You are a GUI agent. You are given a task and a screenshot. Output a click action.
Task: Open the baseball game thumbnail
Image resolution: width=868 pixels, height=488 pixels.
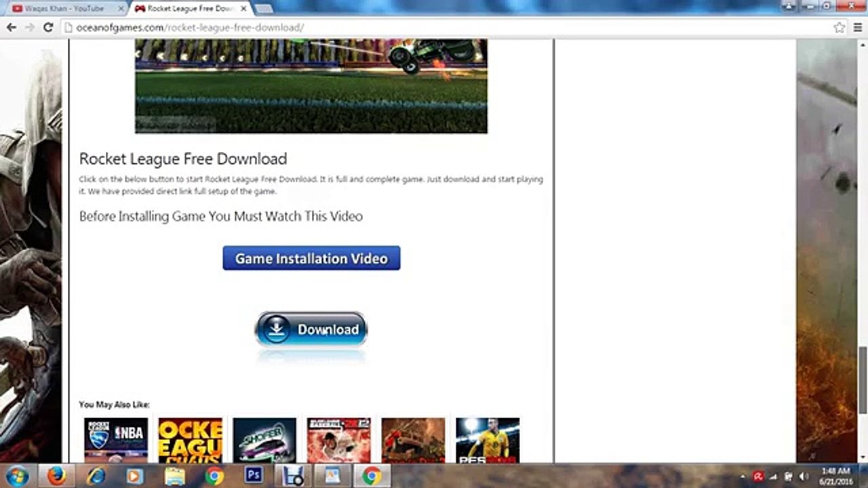click(x=338, y=441)
